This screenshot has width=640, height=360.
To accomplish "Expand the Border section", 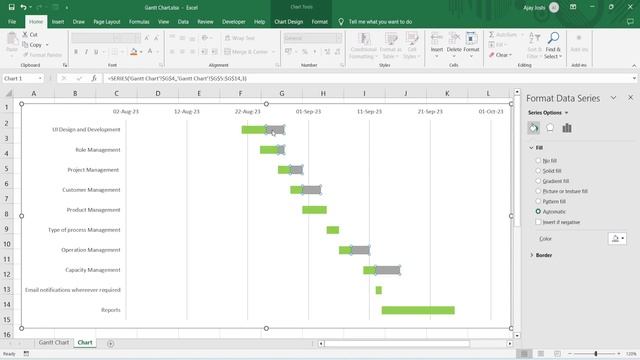I will point(531,255).
